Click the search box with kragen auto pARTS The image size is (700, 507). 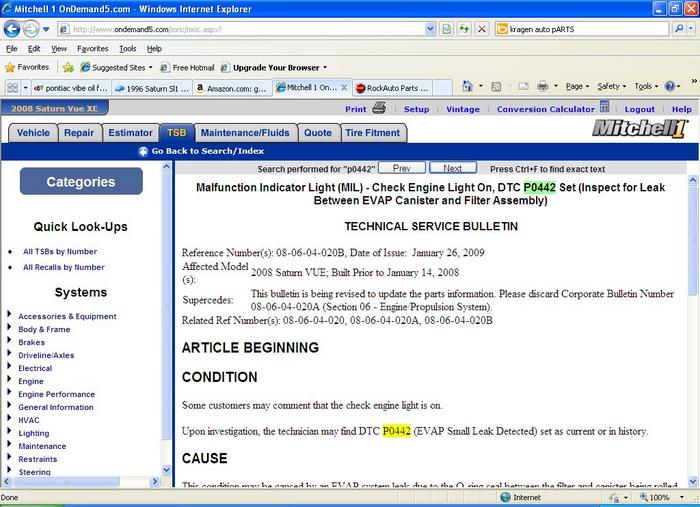click(582, 29)
